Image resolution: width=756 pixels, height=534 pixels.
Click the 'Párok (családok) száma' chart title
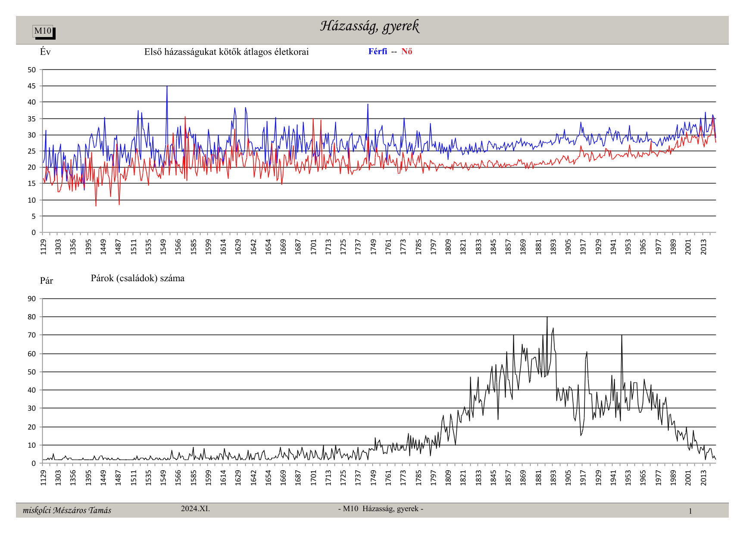(137, 278)
